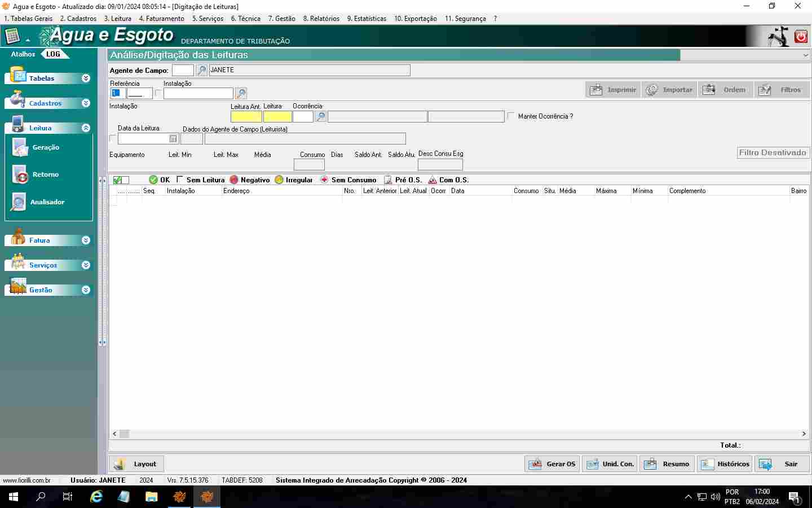Open the Retorno item in sidebar

click(x=45, y=174)
